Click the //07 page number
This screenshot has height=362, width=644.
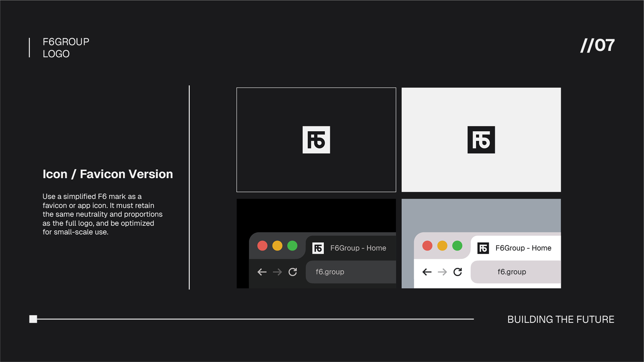(597, 45)
